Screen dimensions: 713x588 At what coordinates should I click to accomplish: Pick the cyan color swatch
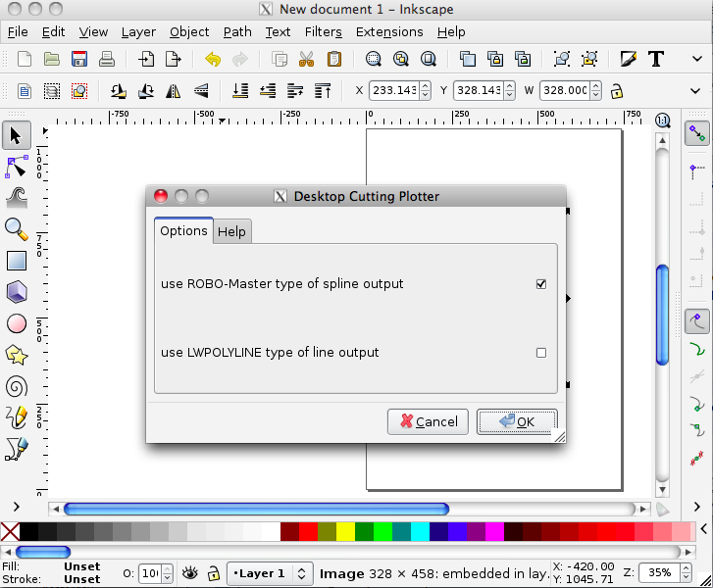click(x=420, y=532)
